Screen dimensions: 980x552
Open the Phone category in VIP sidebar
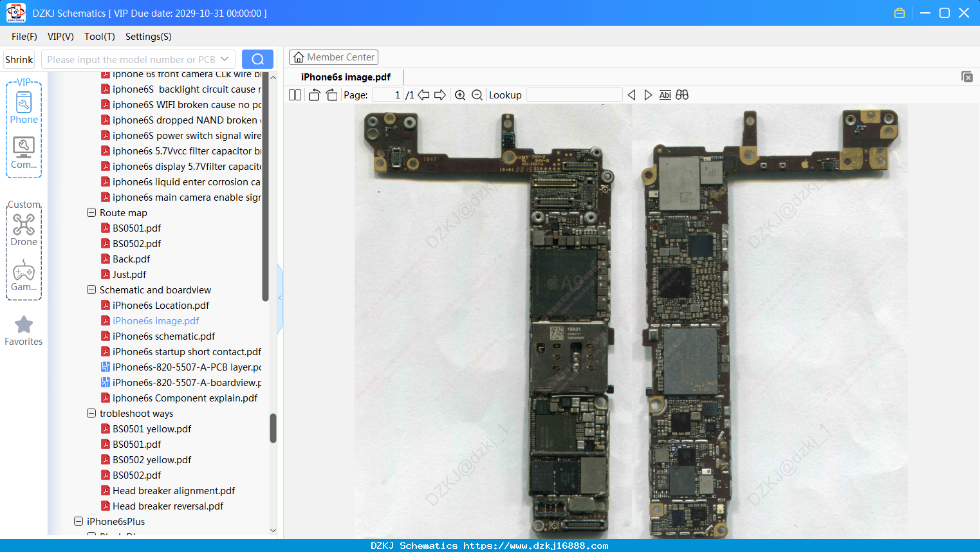(24, 107)
